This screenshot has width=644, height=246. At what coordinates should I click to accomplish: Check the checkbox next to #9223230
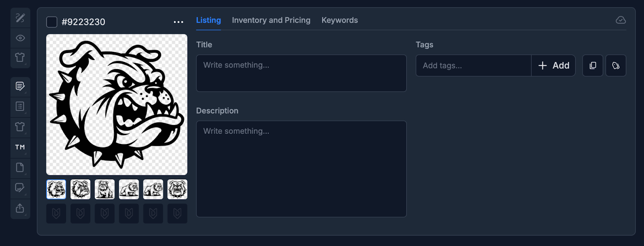point(52,22)
